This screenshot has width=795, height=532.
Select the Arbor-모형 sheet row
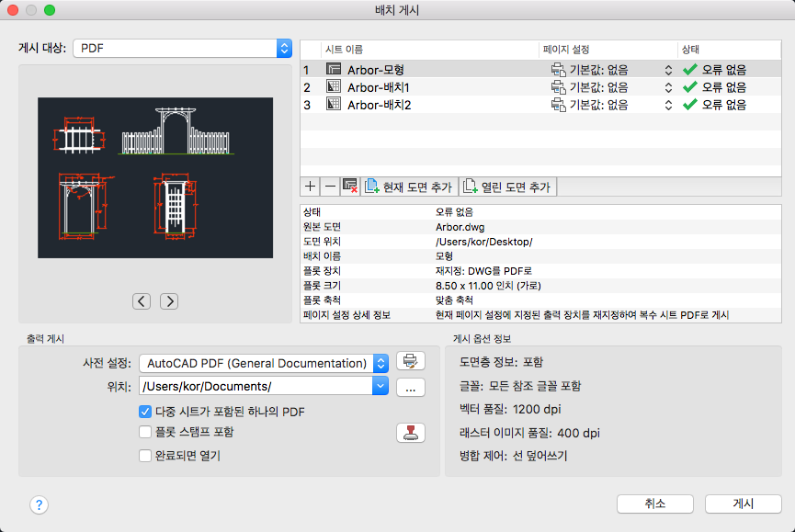tap(540, 70)
